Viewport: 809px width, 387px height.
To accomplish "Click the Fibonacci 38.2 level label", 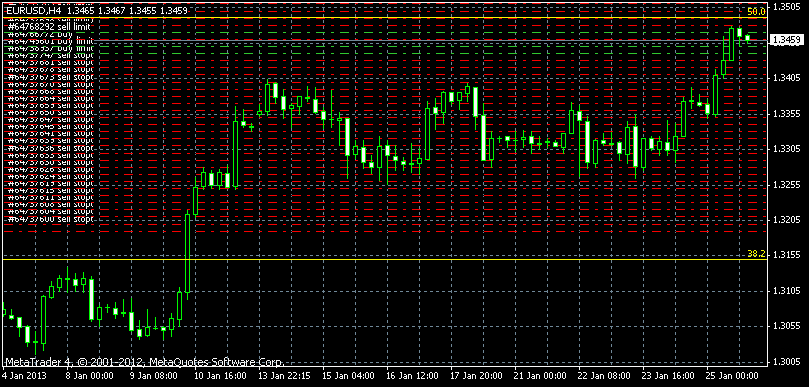I will tap(756, 253).
